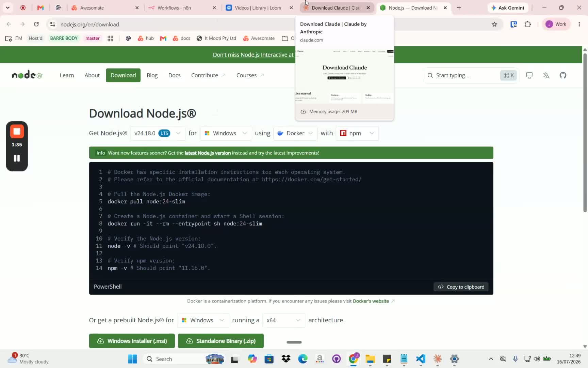
Task: View site information icon in address bar
Action: tap(52, 24)
